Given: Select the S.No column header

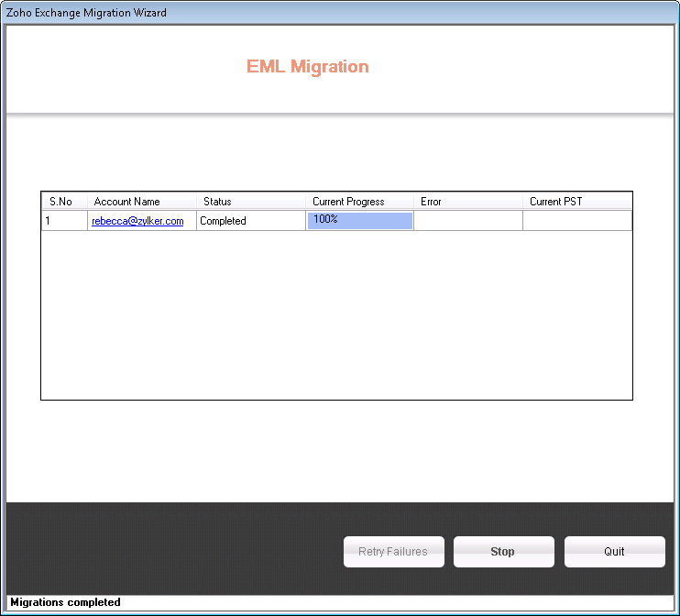Looking at the screenshot, I should 64,202.
